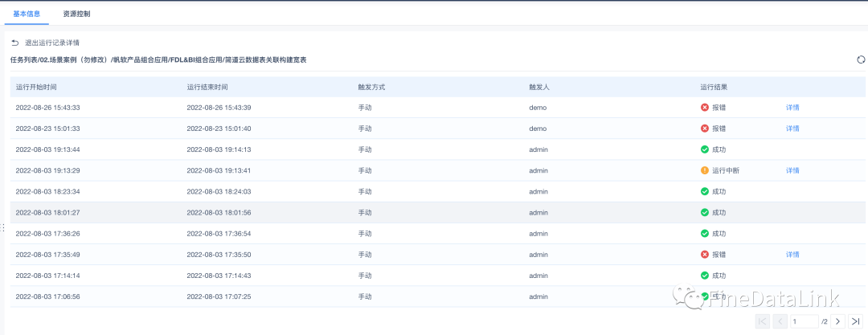The width and height of the screenshot is (868, 335).
Task: Click the 运行中断 status text
Action: pos(726,170)
